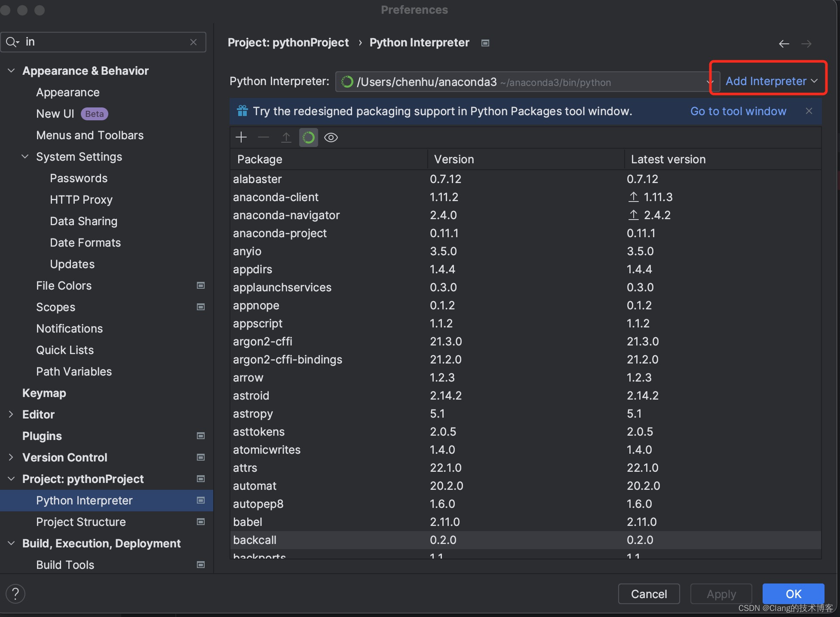Viewport: 840px width, 617px height.
Task: Open the Add Interpreter dropdown
Action: click(x=771, y=81)
